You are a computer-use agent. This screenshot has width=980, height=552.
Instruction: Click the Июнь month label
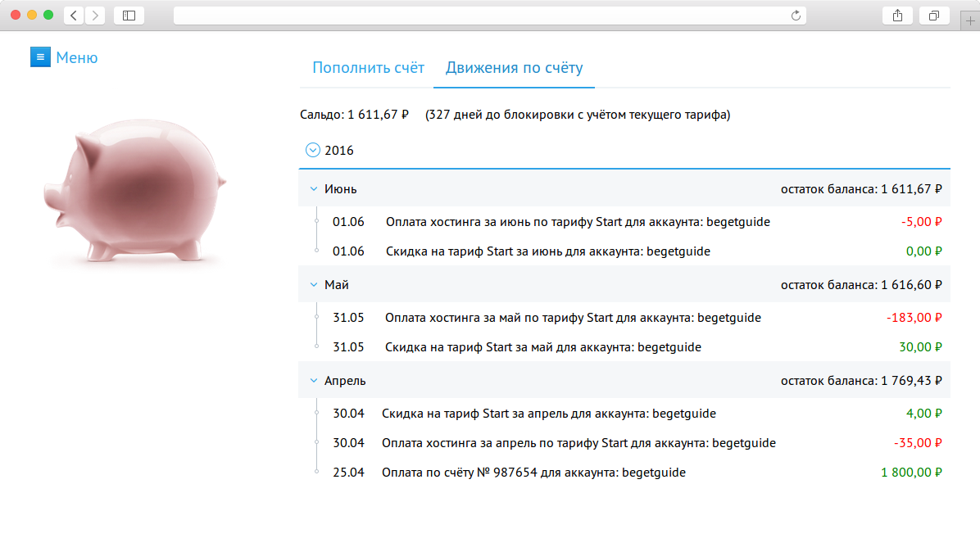click(341, 188)
